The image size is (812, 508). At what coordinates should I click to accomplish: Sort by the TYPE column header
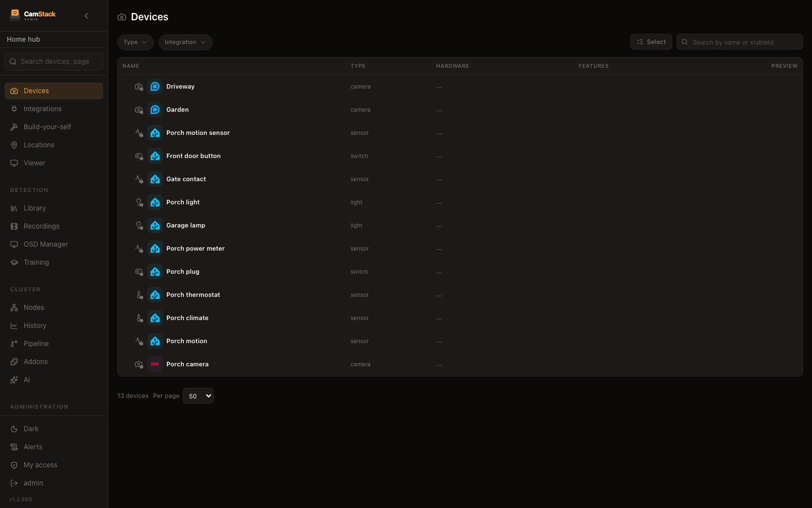(358, 66)
